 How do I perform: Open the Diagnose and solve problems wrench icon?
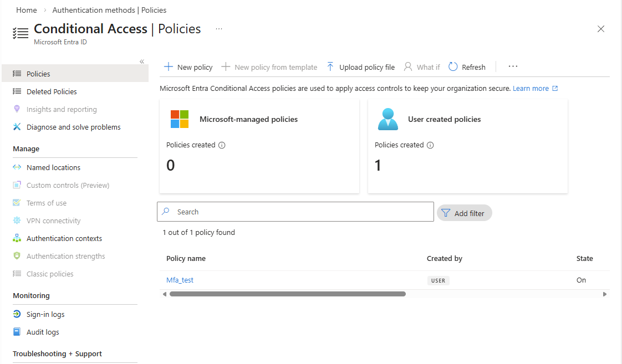pos(17,127)
